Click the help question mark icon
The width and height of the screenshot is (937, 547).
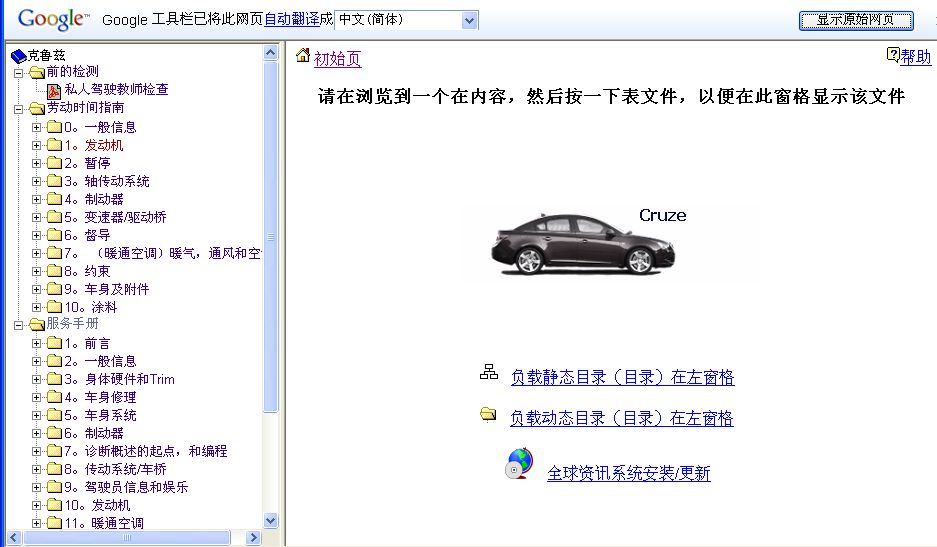[x=893, y=55]
